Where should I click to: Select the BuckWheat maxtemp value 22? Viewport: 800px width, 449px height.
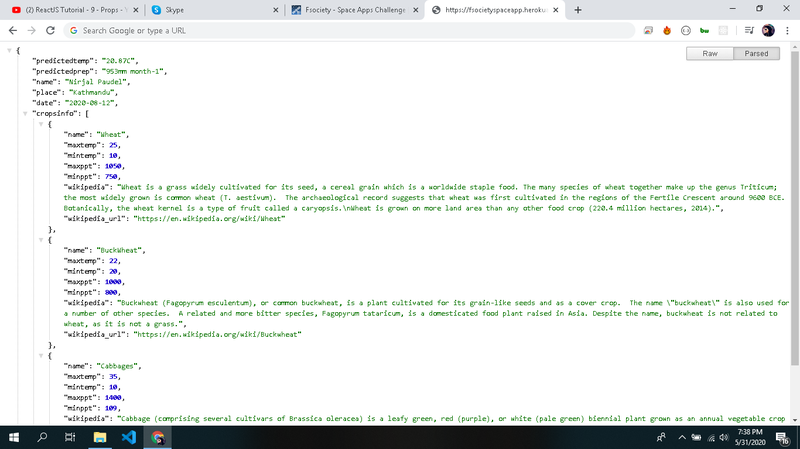[x=113, y=261]
